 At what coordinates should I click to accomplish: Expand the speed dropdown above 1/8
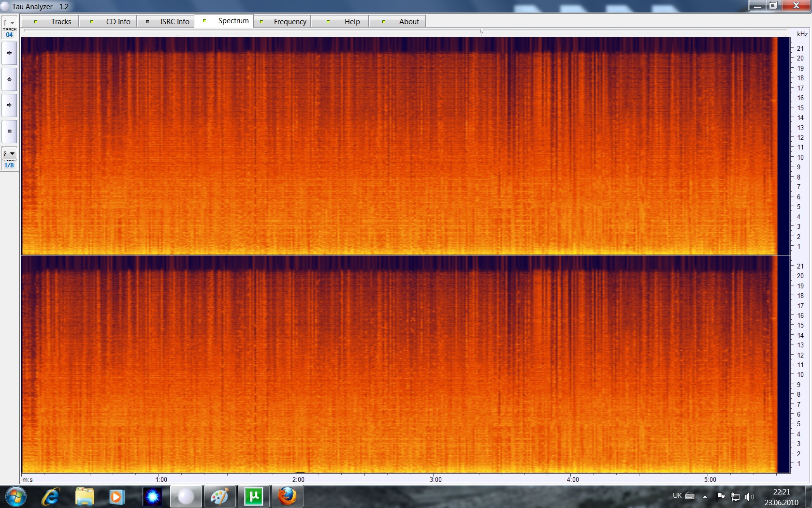coord(9,153)
